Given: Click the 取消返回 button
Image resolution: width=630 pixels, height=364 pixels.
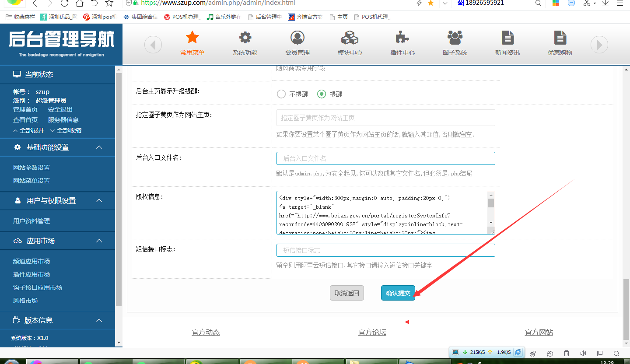Looking at the screenshot, I should tap(346, 293).
